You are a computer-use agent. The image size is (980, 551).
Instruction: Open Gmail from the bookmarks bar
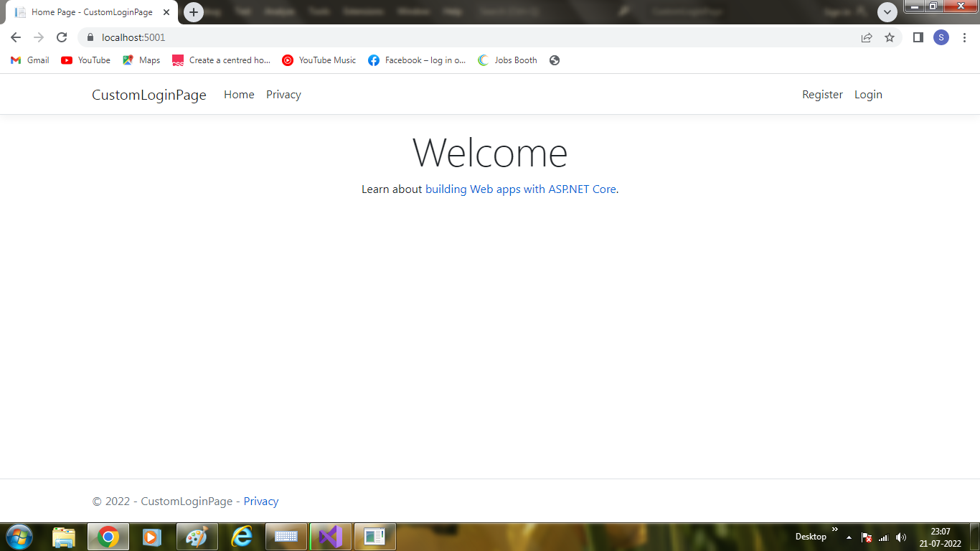pyautogui.click(x=29, y=60)
